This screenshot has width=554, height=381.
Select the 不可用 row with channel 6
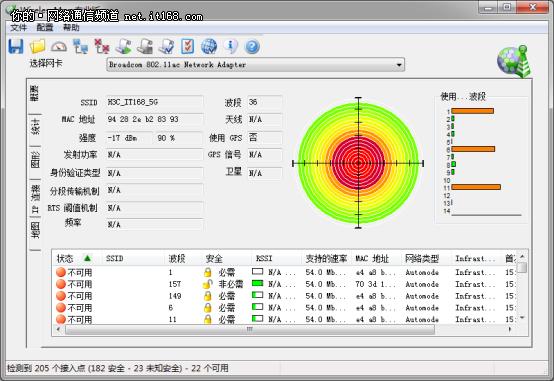[x=285, y=307]
